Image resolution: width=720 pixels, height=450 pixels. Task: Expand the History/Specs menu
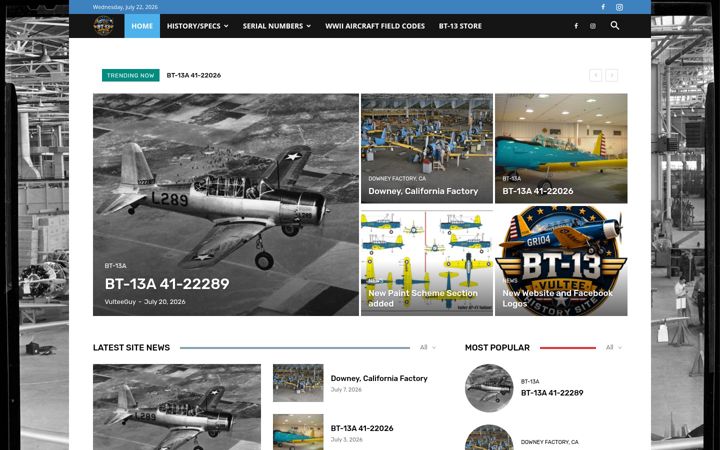197,26
